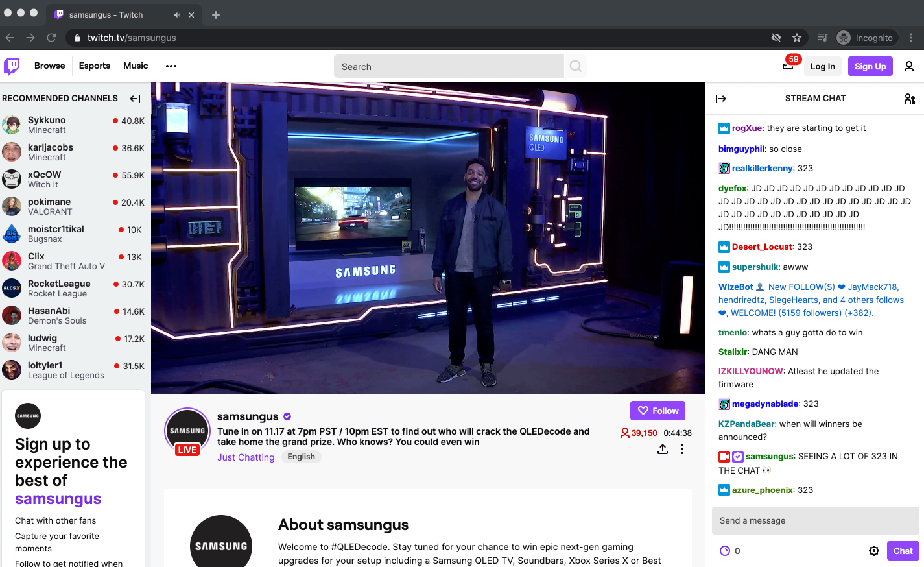Click the Log In button
924x567 pixels.
823,66
